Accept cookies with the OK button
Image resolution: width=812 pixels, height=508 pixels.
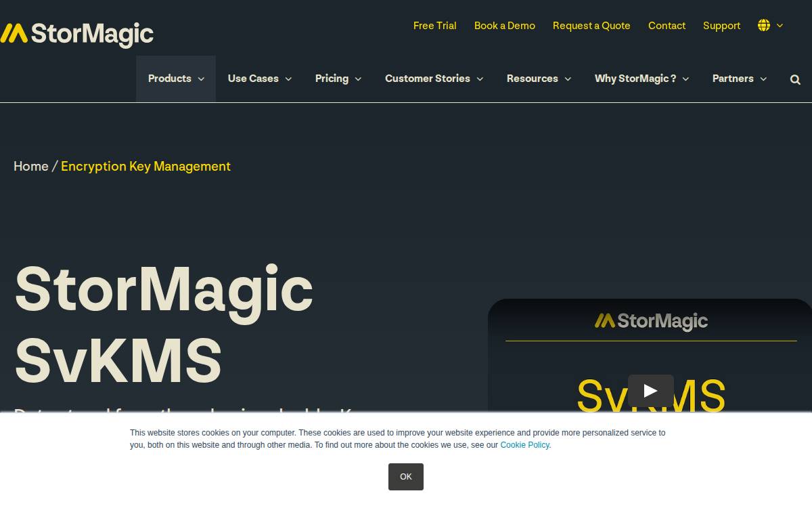(406, 477)
